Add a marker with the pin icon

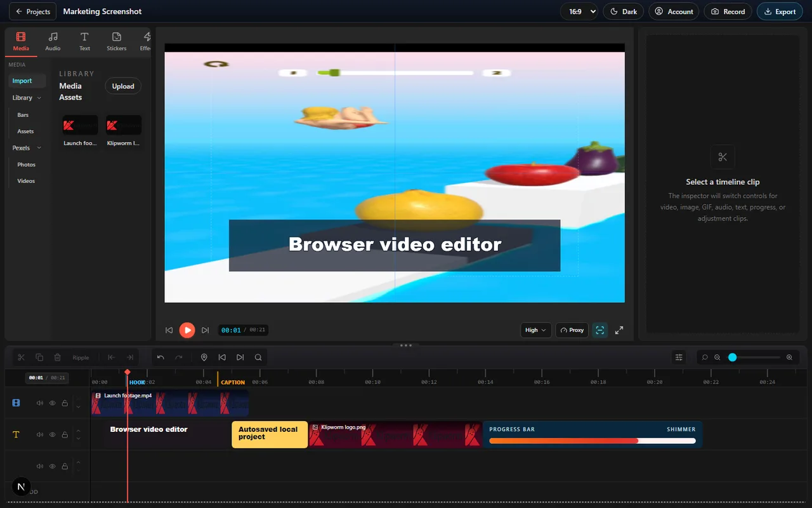click(204, 358)
